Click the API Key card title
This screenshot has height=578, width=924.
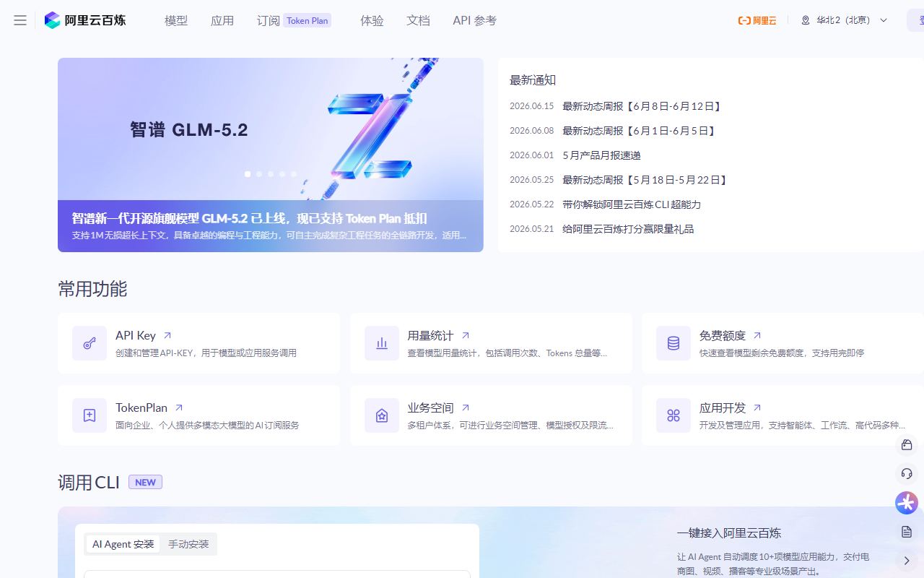click(x=136, y=335)
